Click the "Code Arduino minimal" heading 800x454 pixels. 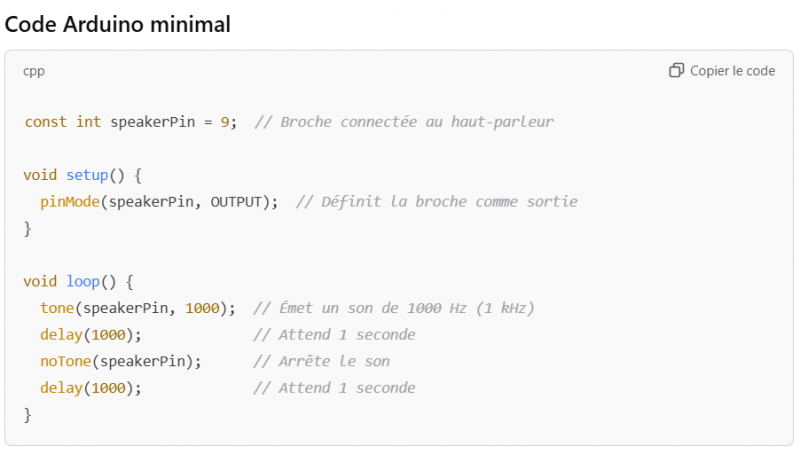(x=118, y=24)
